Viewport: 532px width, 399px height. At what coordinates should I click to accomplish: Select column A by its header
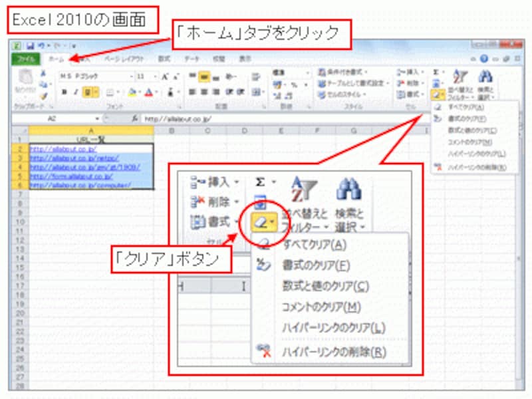click(x=91, y=130)
